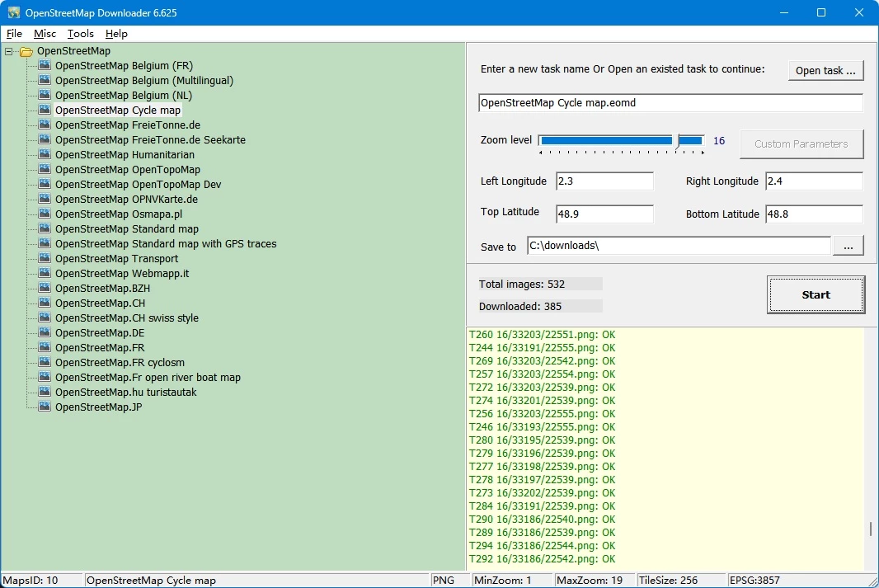
Task: Click the map icon beside OpenStreetMap OpenTopoMap
Action: click(x=45, y=169)
